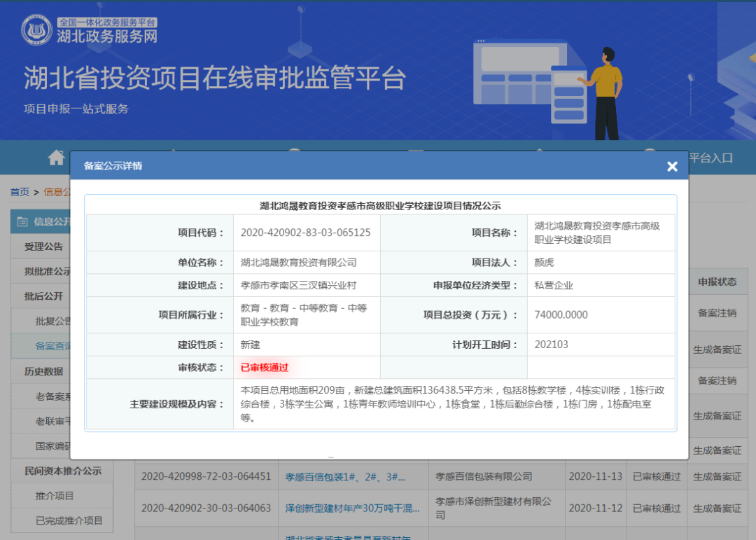Image resolution: width=756 pixels, height=540 pixels.
Task: Click the home icon in navigation bar
Action: point(56,158)
